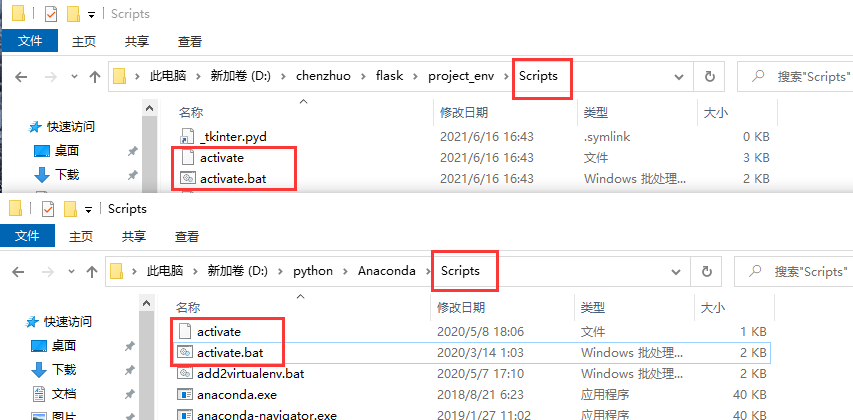Image resolution: width=853 pixels, height=420 pixels.
Task: Click 此电脑 in the upper address bar
Action: click(168, 76)
